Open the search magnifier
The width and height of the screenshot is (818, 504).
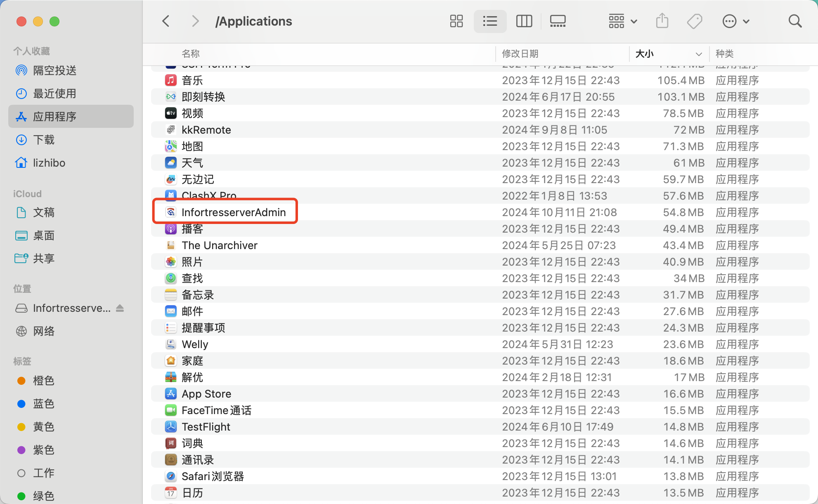794,21
